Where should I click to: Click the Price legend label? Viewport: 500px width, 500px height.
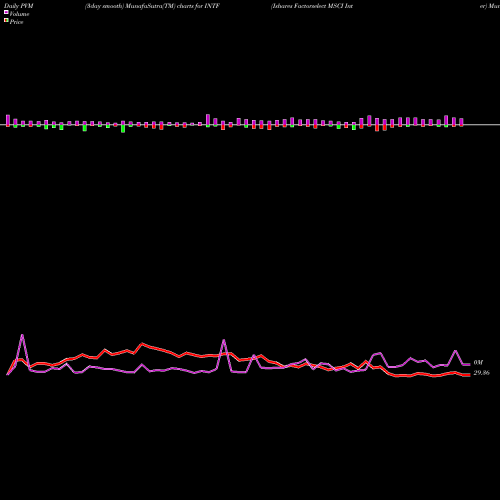[16, 22]
